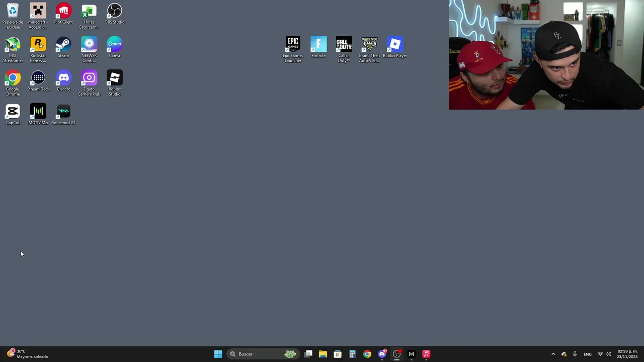Open the Windows Start menu
This screenshot has width=644, height=362.
pos(218,354)
